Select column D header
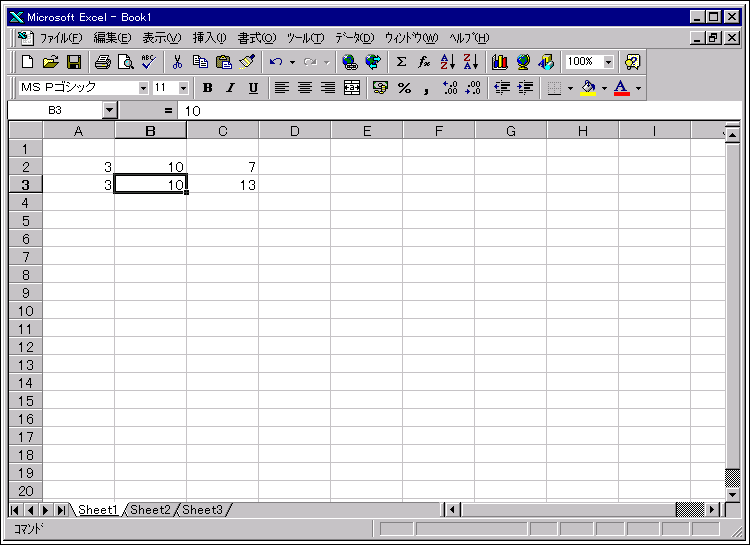This screenshot has height=545, width=750. pyautogui.click(x=295, y=131)
